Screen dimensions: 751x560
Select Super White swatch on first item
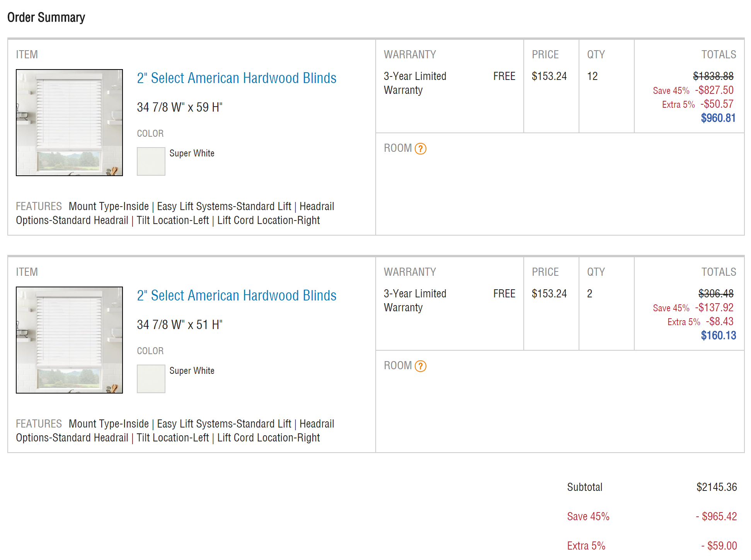coord(151,161)
